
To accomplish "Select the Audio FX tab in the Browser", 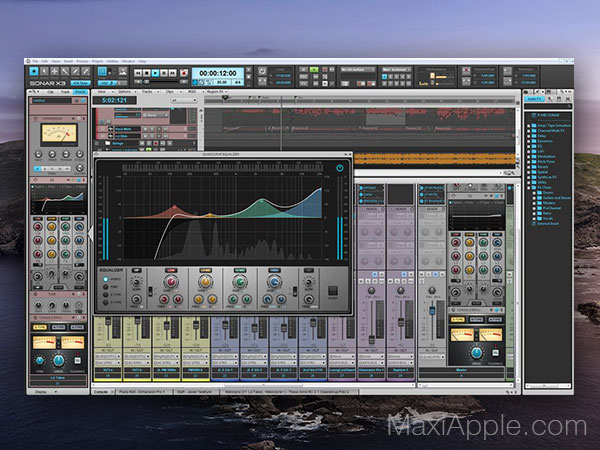I will point(535,99).
